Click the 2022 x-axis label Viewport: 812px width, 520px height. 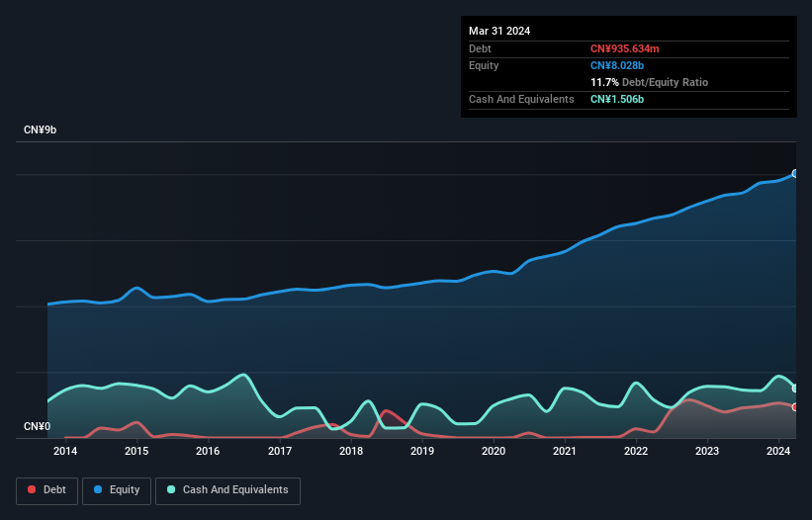(x=636, y=451)
